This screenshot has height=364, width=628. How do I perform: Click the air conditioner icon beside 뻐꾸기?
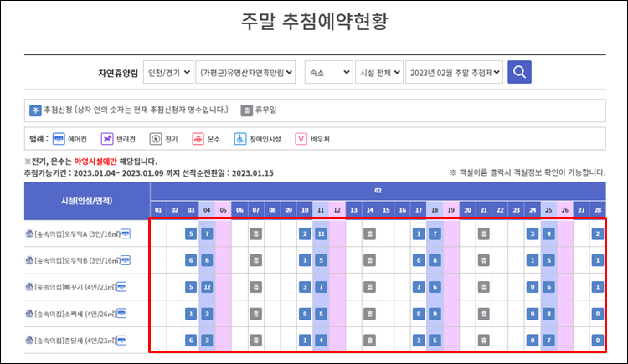click(121, 287)
